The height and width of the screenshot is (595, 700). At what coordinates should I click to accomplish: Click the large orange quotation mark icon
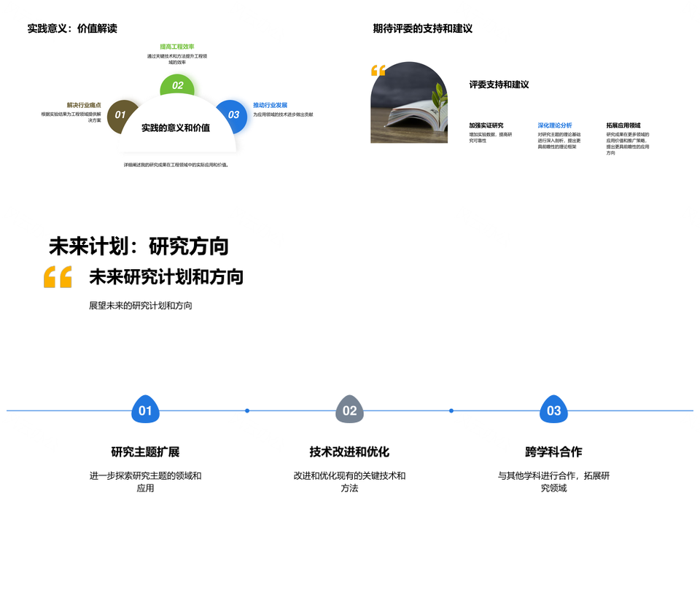58,277
